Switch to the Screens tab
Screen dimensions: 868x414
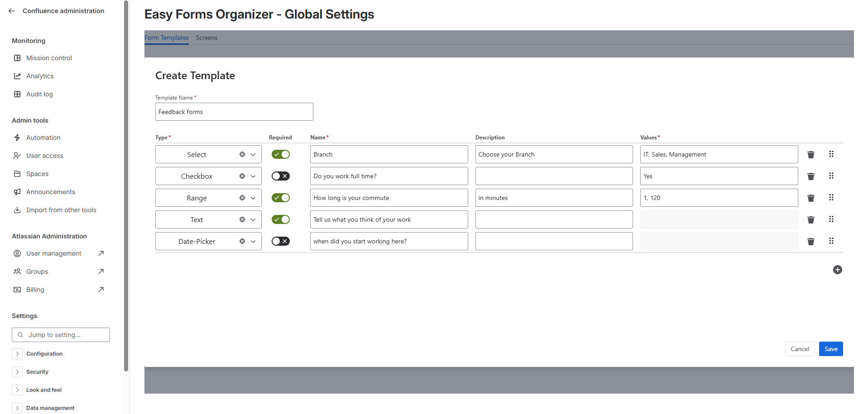[206, 38]
